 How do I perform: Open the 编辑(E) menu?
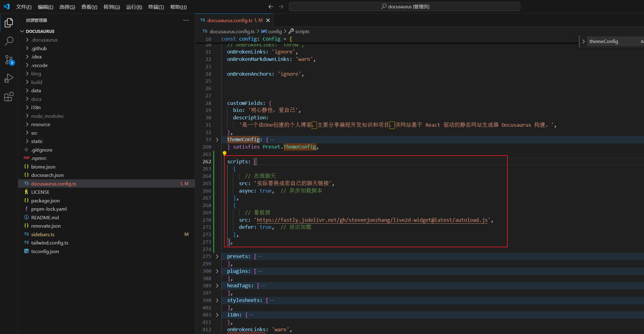coord(46,7)
